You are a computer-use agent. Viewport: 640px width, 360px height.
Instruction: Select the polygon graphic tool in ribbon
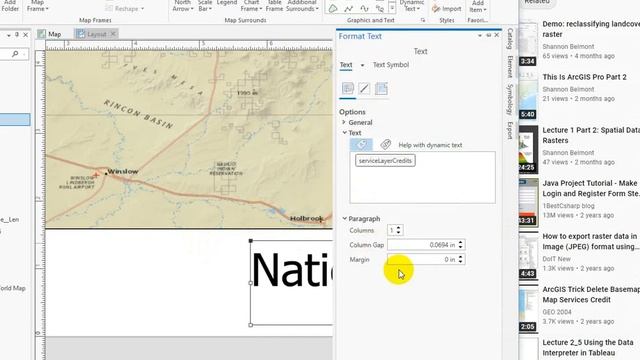pyautogui.click(x=333, y=8)
